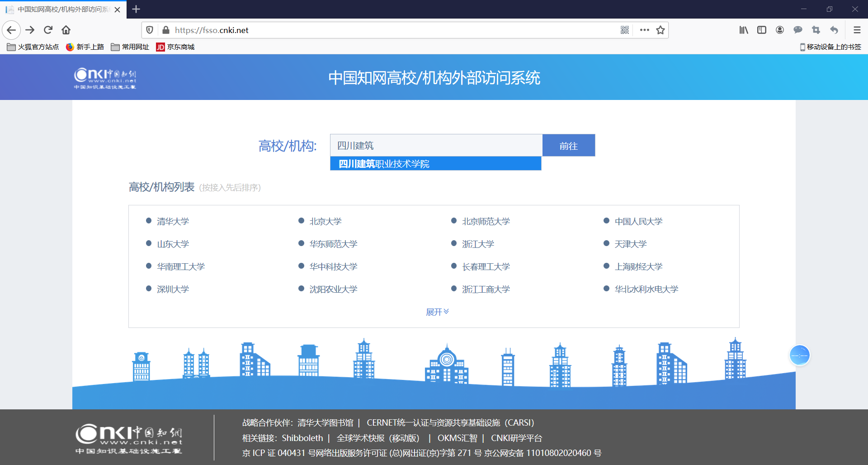The image size is (868, 465).
Task: Open 山东大学 link
Action: 173,244
